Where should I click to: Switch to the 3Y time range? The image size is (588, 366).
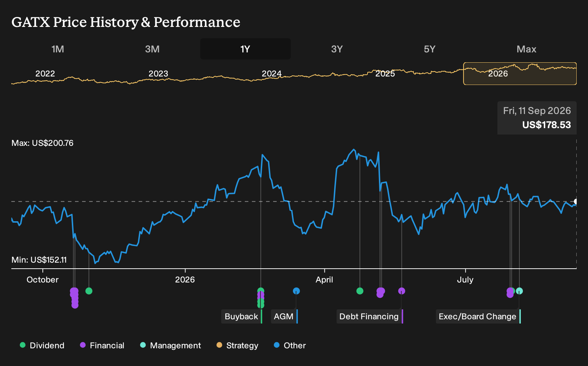337,49
